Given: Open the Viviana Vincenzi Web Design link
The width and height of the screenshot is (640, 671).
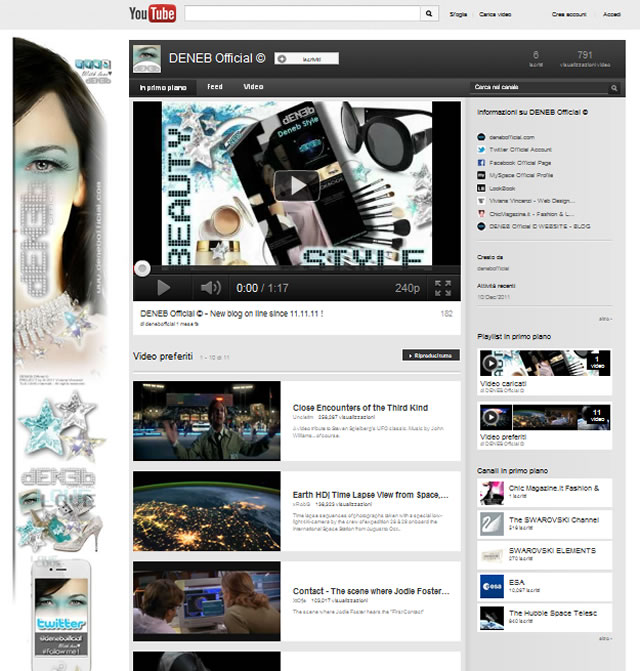Looking at the screenshot, I should (x=532, y=201).
